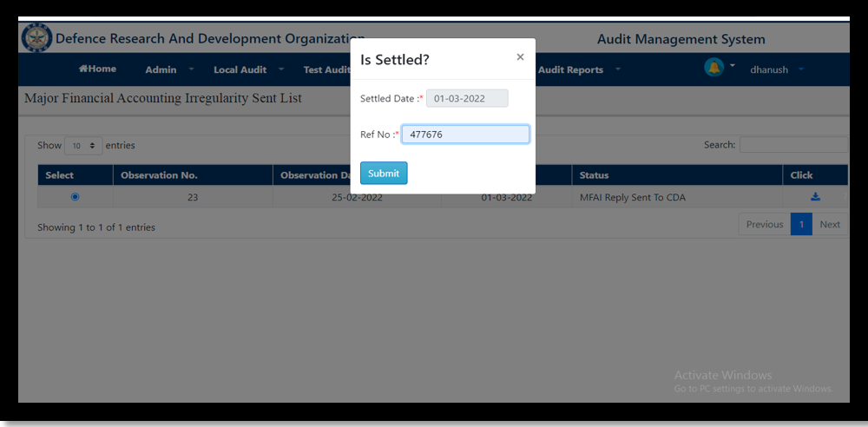Close the Is Settled dialog
Screen dimensions: 868x427
520,57
